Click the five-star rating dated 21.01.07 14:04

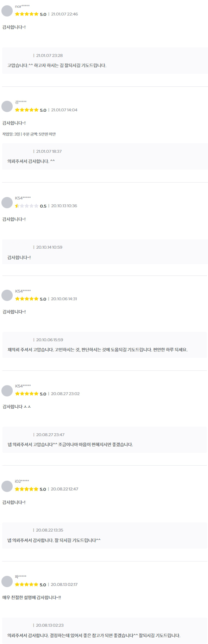tap(27, 110)
